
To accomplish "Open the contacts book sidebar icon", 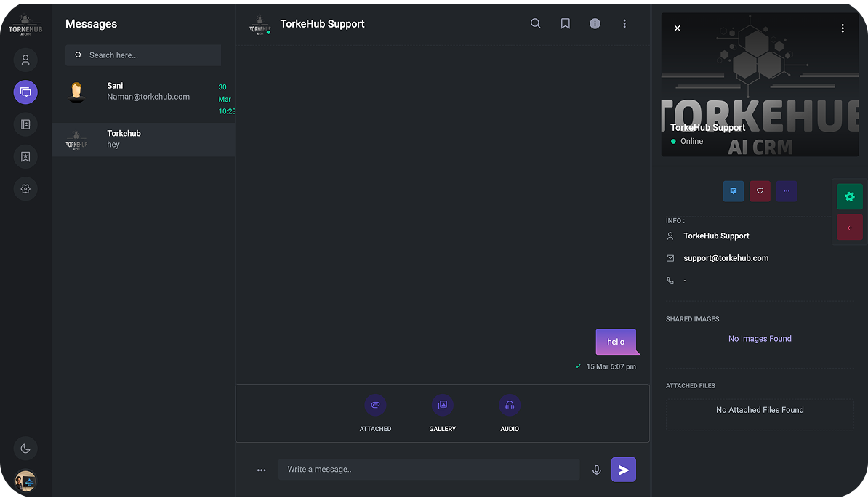I will (25, 124).
